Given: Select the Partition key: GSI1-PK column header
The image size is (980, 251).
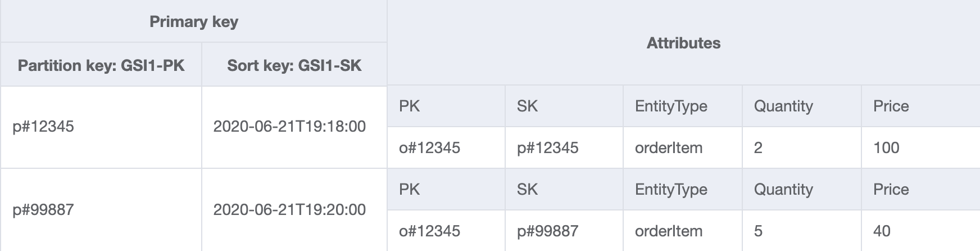Looking at the screenshot, I should [101, 65].
